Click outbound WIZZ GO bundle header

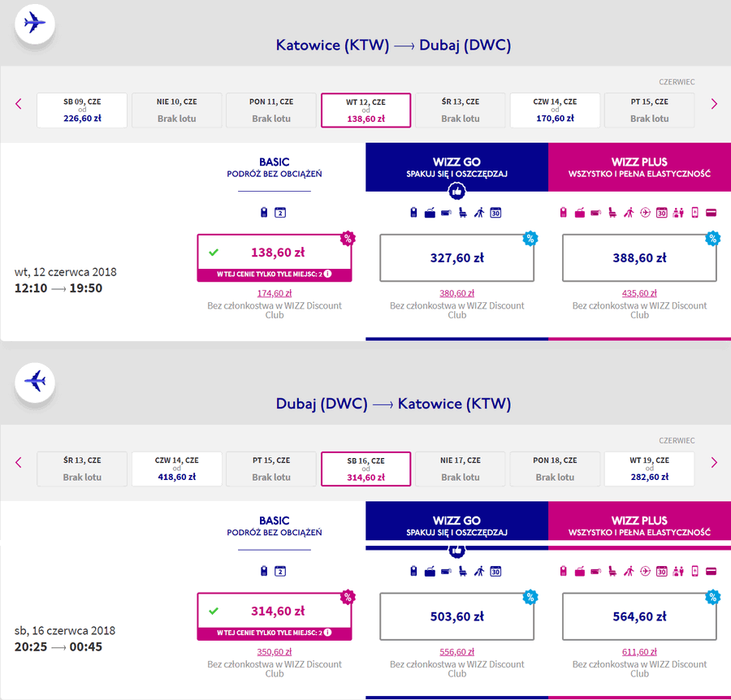pyautogui.click(x=456, y=166)
